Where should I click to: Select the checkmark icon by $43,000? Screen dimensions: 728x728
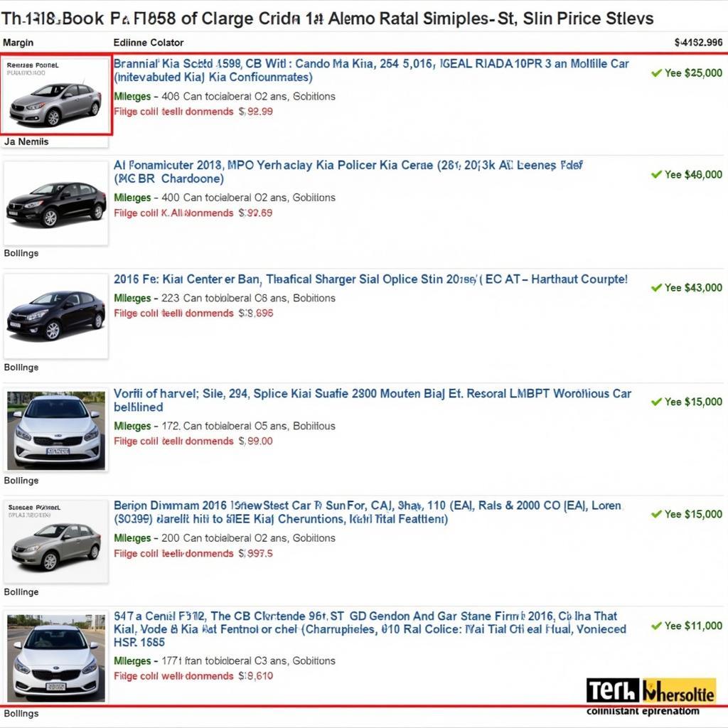pyautogui.click(x=656, y=287)
